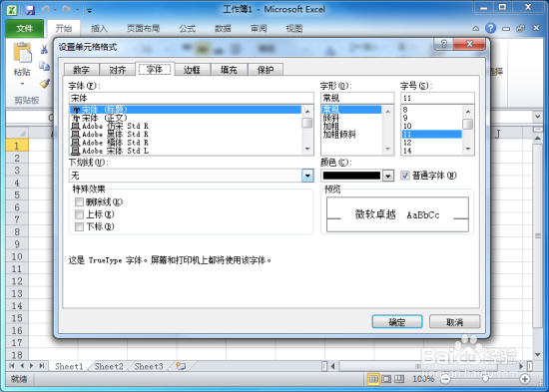Click the OK (确定) button
The width and height of the screenshot is (549, 392).
pos(397,322)
